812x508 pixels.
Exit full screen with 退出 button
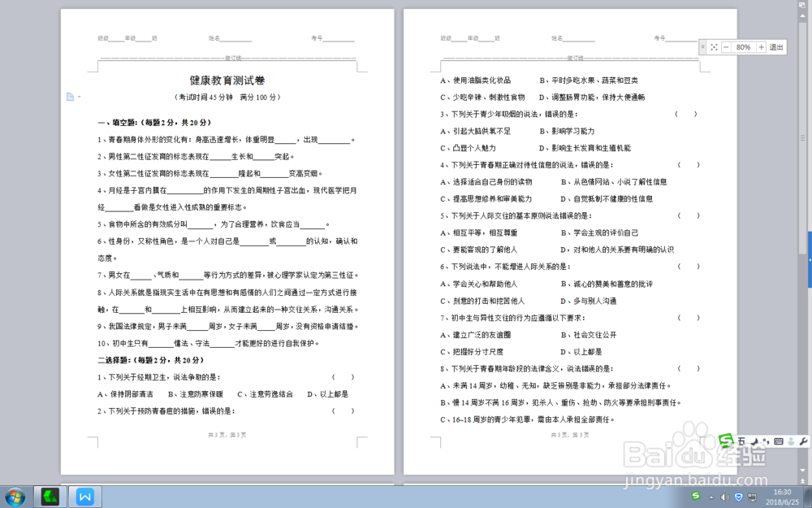pyautogui.click(x=776, y=47)
